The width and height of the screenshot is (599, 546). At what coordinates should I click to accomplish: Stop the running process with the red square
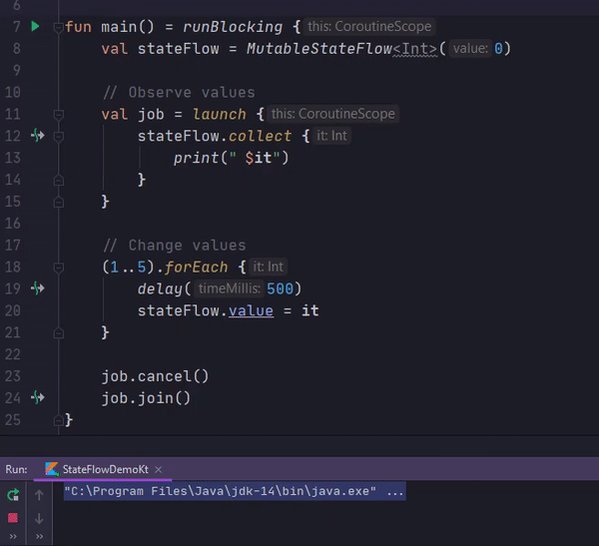click(x=13, y=518)
